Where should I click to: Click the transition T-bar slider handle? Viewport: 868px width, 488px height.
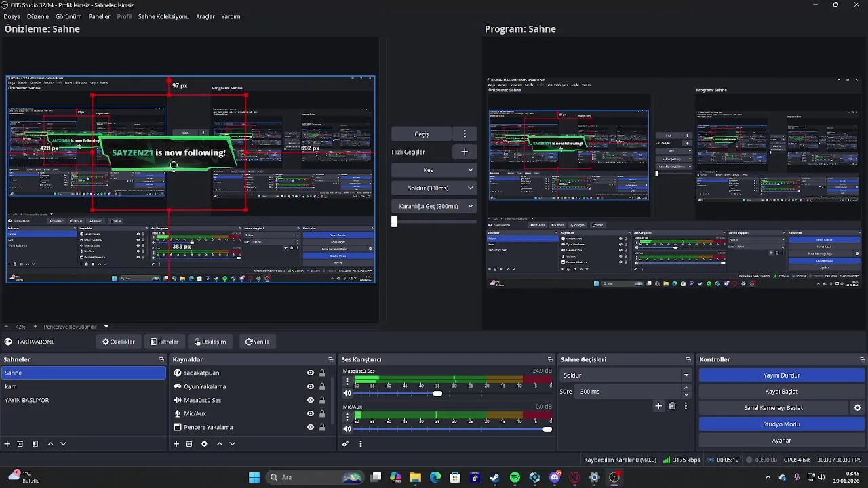pyautogui.click(x=394, y=221)
